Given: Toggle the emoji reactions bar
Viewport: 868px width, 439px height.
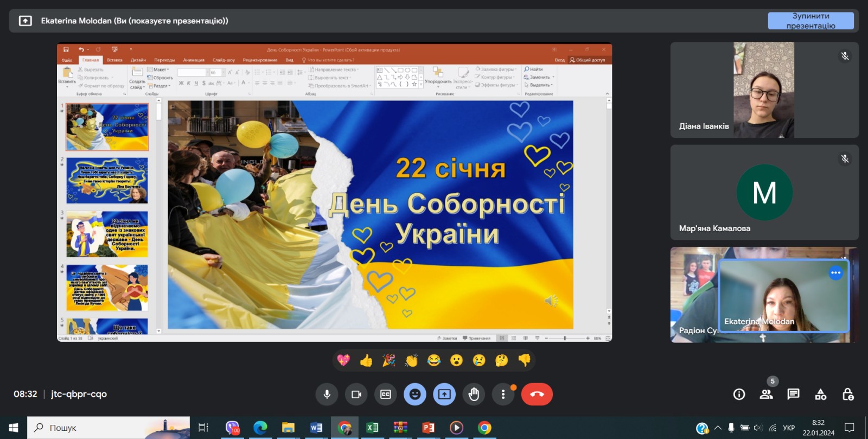Looking at the screenshot, I should click(x=415, y=395).
